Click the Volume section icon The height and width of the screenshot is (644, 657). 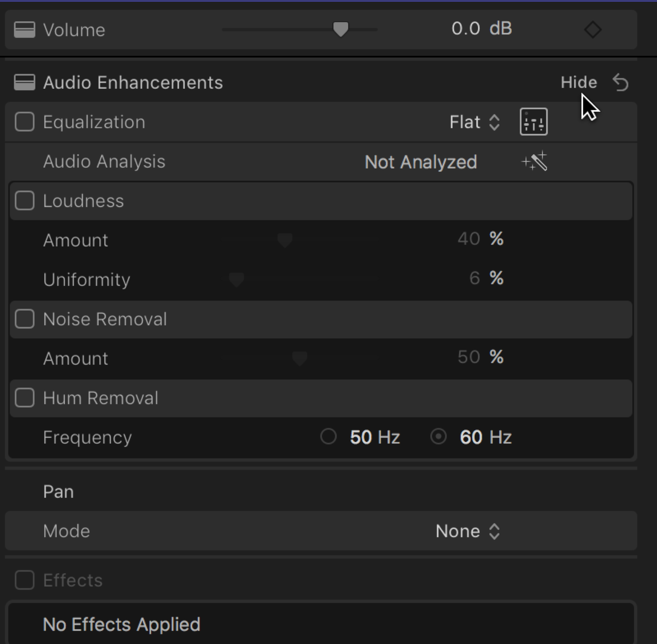pyautogui.click(x=24, y=30)
